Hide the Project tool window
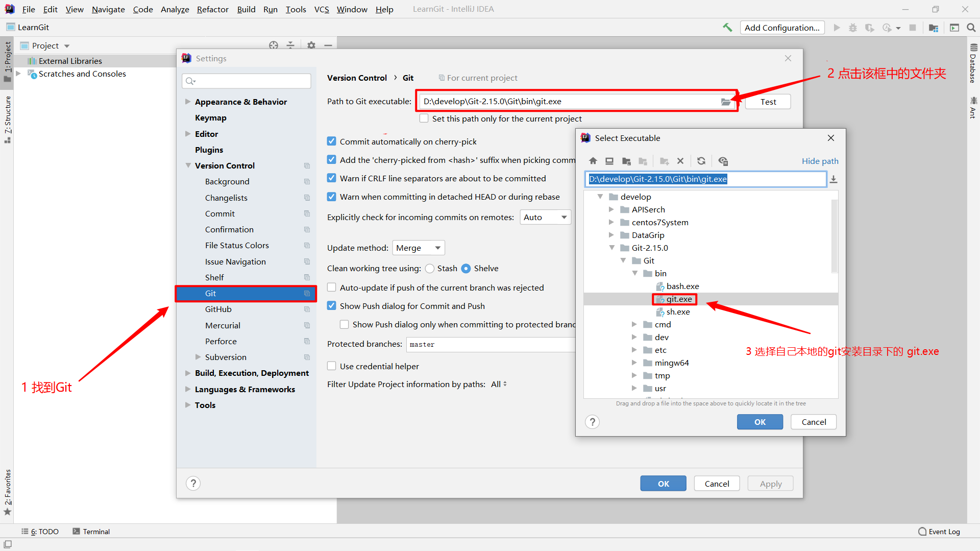 pos(328,45)
